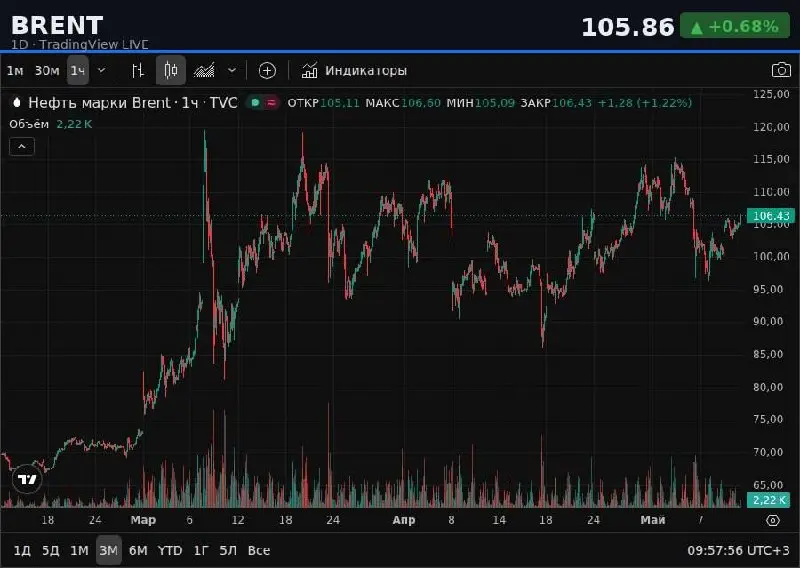Image resolution: width=800 pixels, height=568 pixels.
Task: Click the red data mode badge
Action: (271, 103)
